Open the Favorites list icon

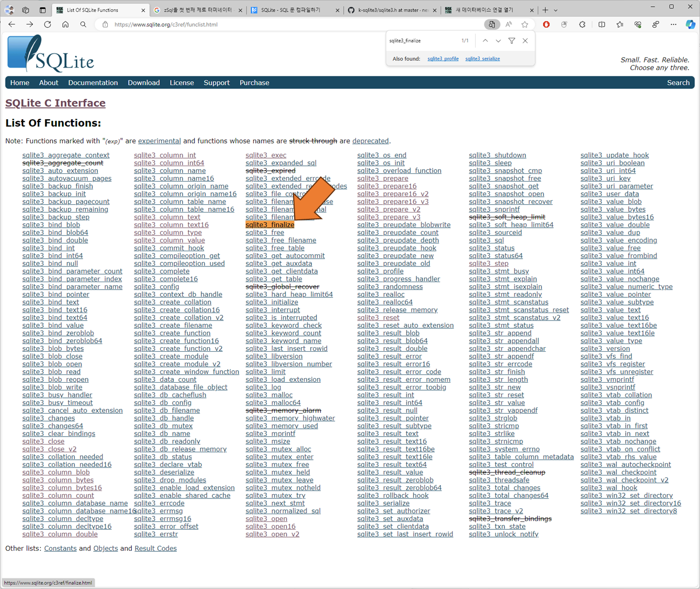click(x=620, y=25)
